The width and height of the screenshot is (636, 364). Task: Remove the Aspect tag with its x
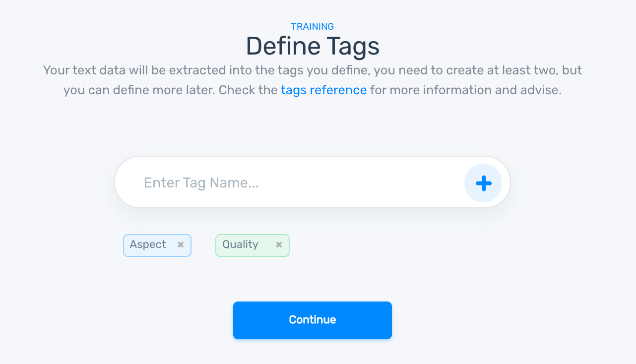[181, 244]
